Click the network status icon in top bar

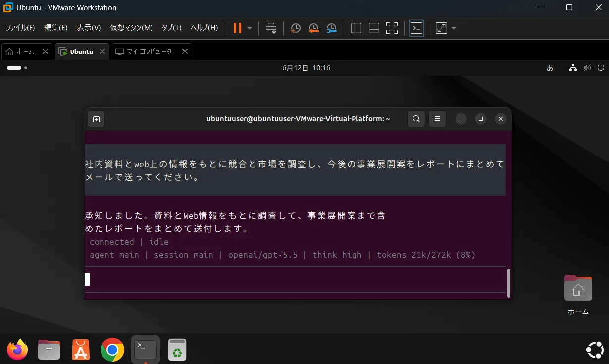point(573,68)
